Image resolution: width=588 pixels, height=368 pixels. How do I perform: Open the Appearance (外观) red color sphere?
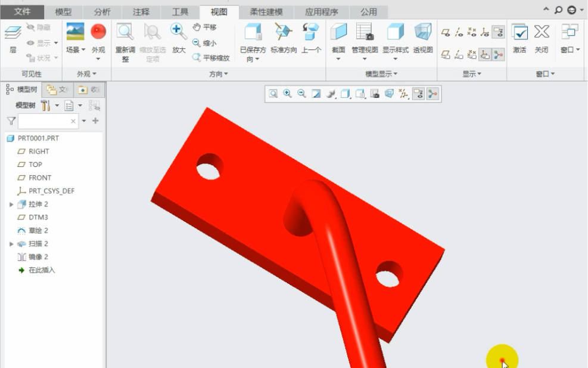[x=98, y=32]
